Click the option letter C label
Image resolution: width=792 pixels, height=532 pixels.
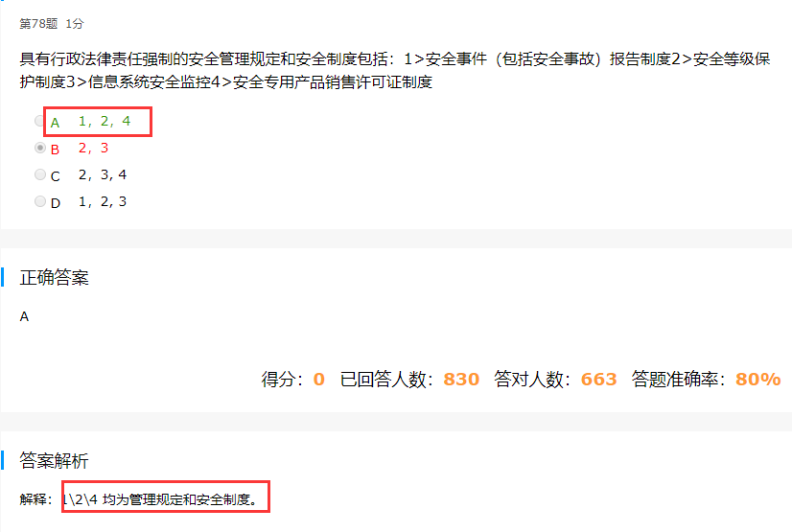pyautogui.click(x=55, y=176)
